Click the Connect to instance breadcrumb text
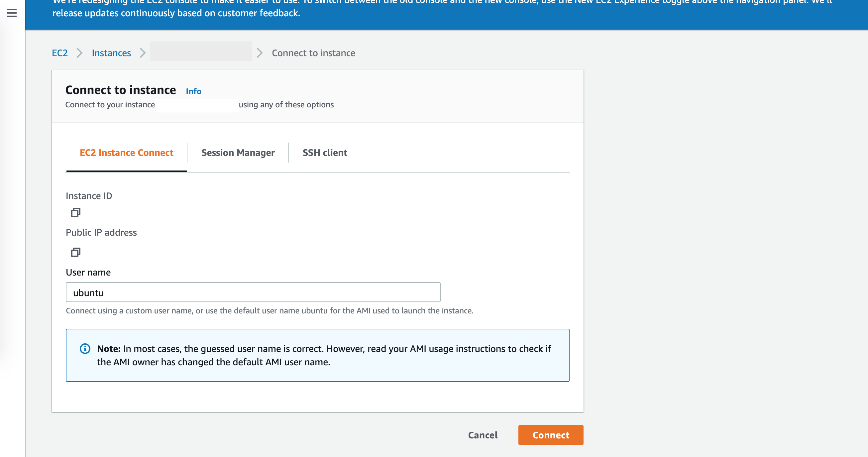868x457 pixels. pos(313,53)
